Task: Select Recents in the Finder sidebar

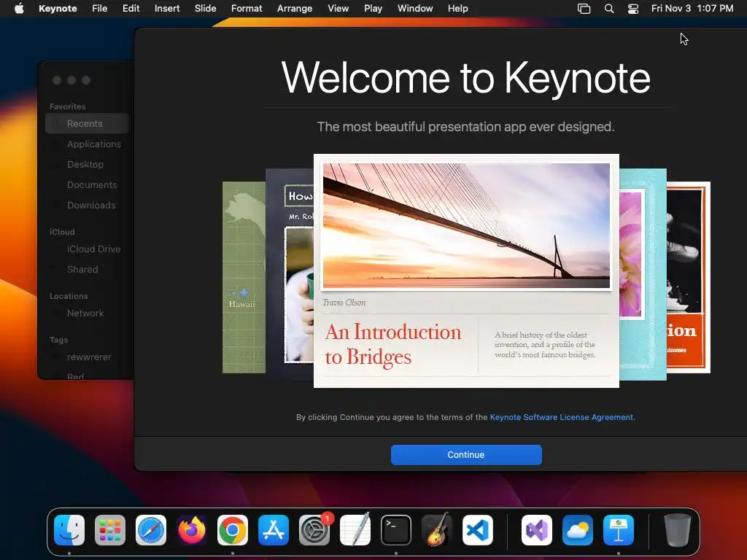Action: click(x=88, y=124)
